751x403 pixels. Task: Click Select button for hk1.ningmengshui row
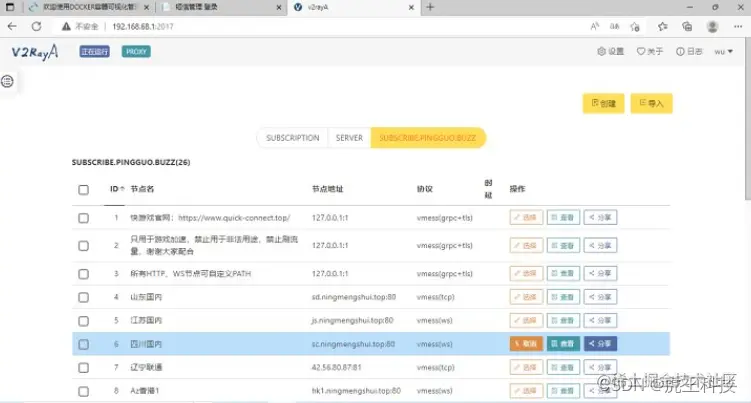coord(526,391)
